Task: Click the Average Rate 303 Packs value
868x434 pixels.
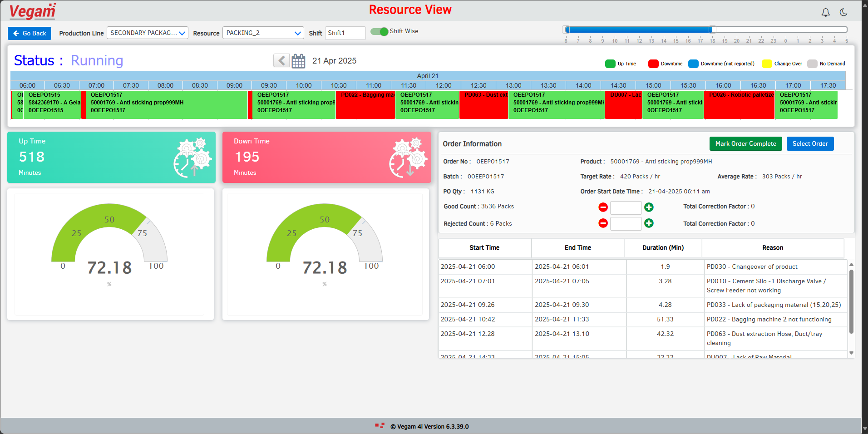Action: click(x=782, y=177)
